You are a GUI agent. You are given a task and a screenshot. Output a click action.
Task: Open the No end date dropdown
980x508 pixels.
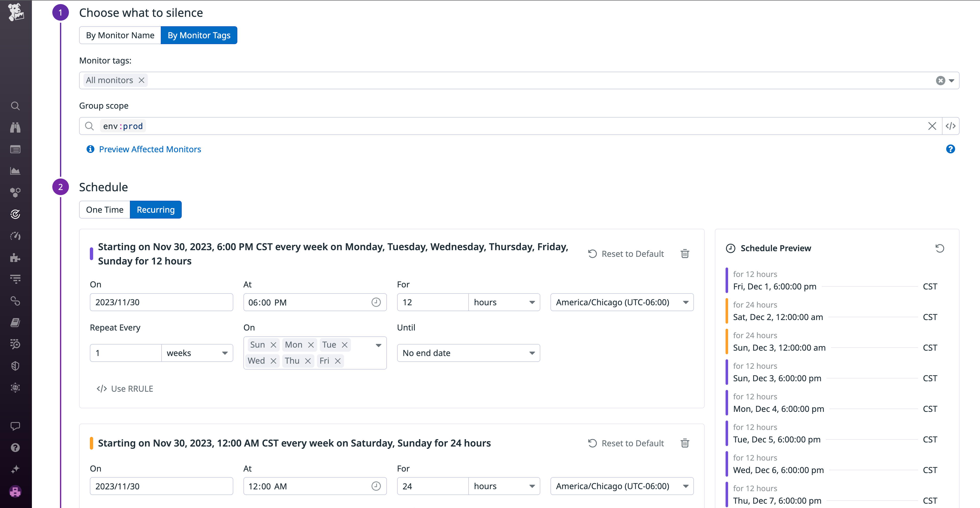click(x=468, y=353)
